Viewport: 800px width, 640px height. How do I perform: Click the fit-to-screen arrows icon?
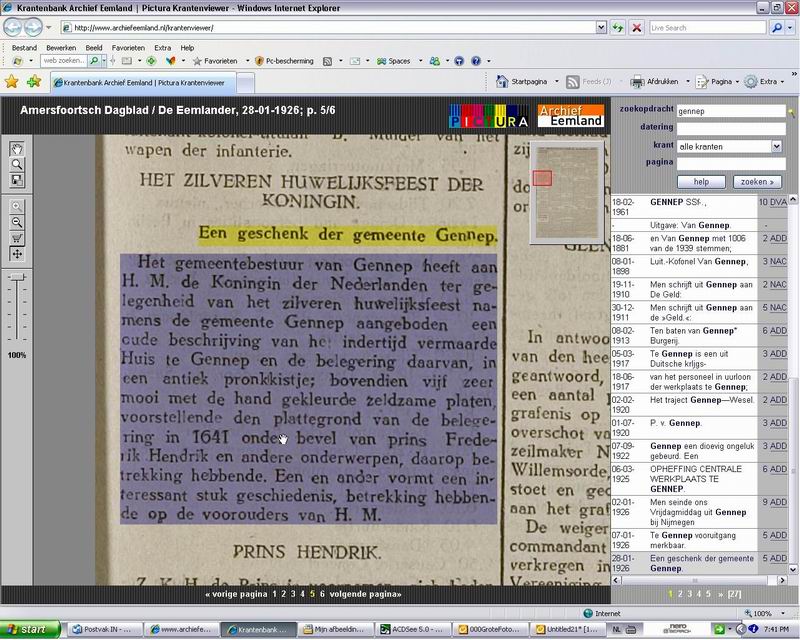(17, 254)
